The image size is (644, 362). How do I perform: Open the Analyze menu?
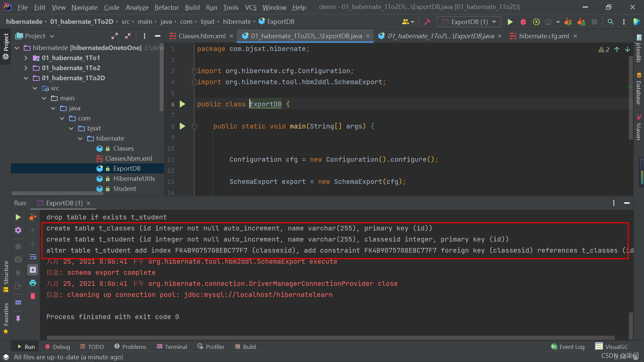(x=137, y=7)
